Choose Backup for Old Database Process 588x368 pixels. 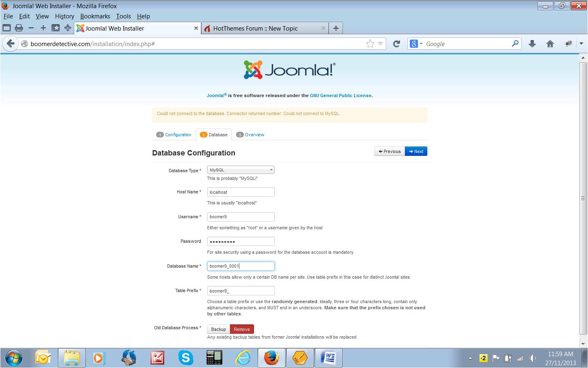click(219, 329)
